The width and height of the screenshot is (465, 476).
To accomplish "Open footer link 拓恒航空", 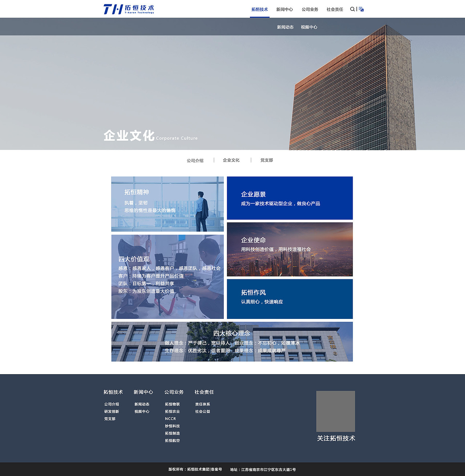I will (173, 440).
